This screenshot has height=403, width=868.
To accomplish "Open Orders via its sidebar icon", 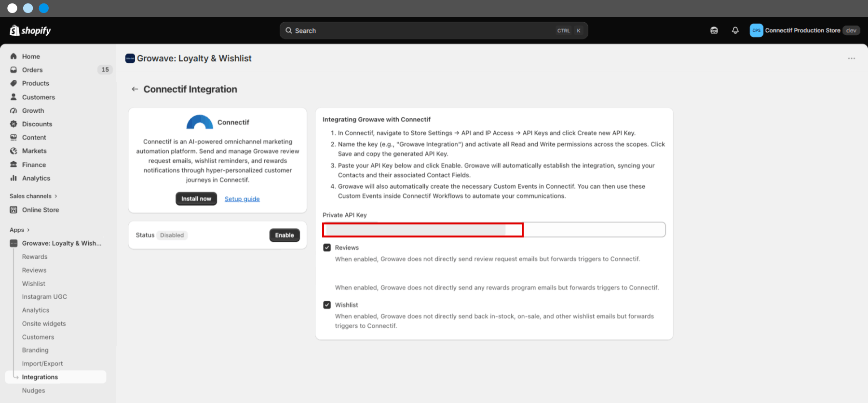I will click(14, 70).
